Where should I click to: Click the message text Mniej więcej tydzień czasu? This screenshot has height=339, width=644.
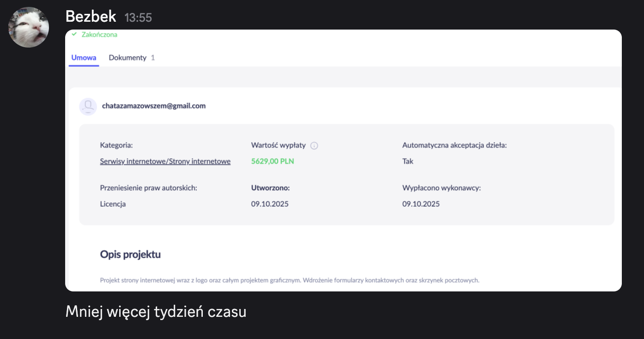point(156,312)
